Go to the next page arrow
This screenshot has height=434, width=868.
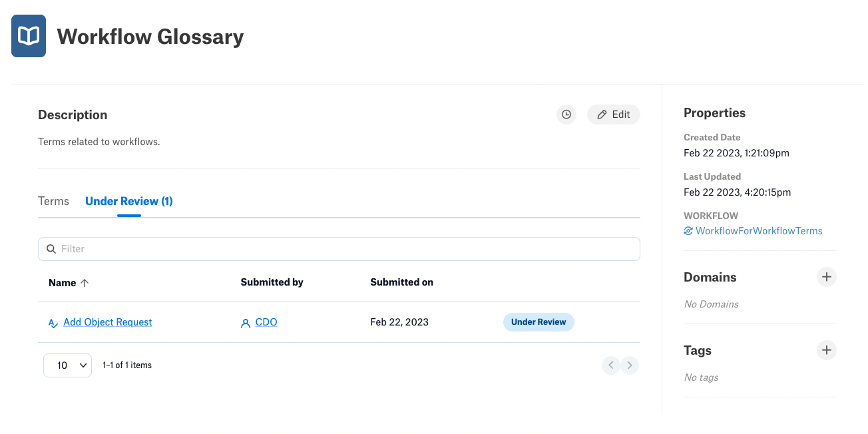tap(630, 365)
